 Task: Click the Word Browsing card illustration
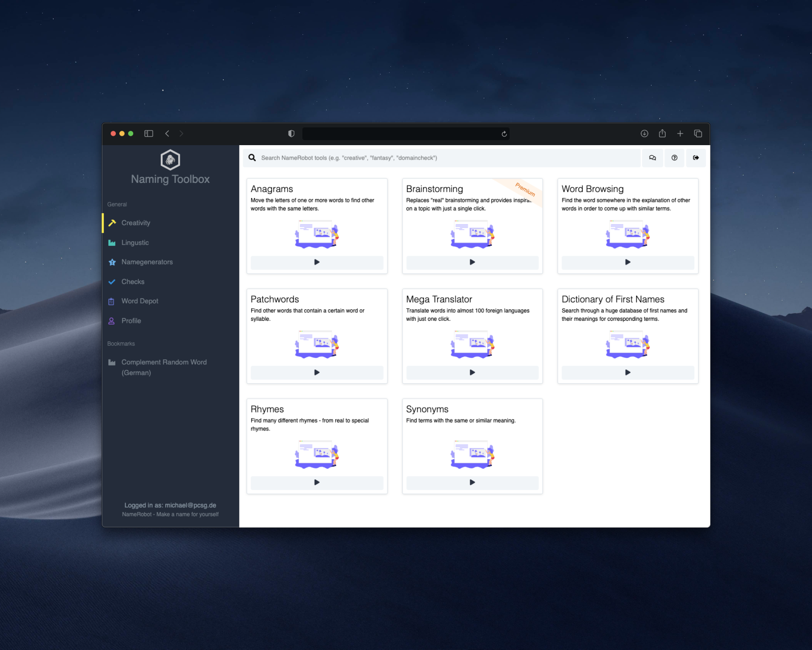(x=627, y=234)
